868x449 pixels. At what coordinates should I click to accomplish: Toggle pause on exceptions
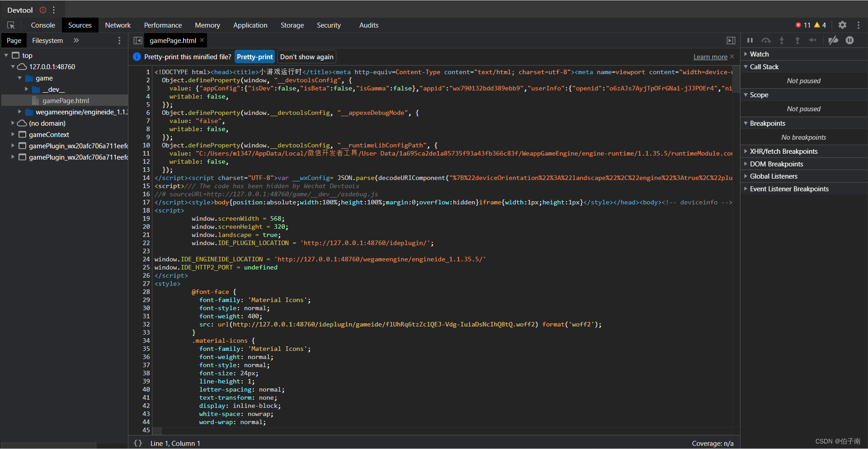tap(850, 40)
